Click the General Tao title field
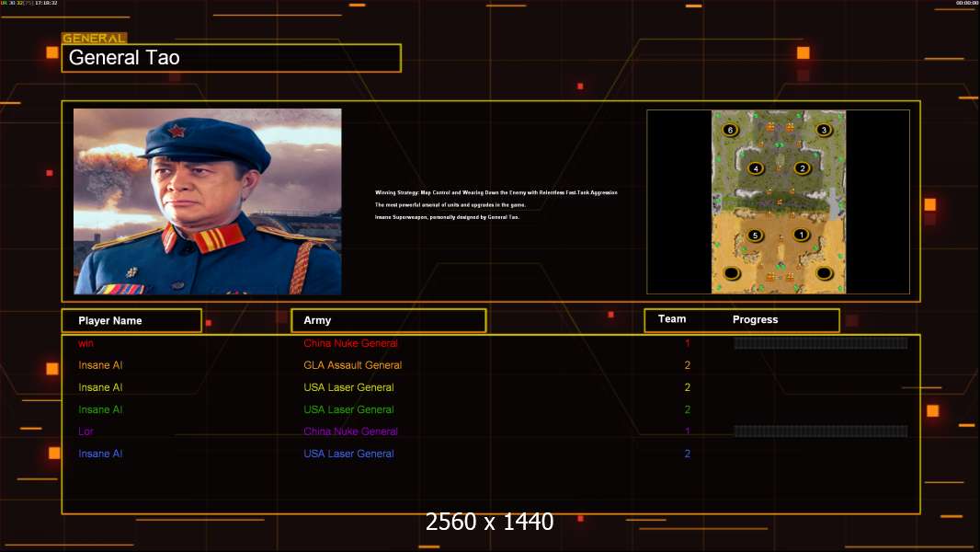This screenshot has width=980, height=552. 232,58
